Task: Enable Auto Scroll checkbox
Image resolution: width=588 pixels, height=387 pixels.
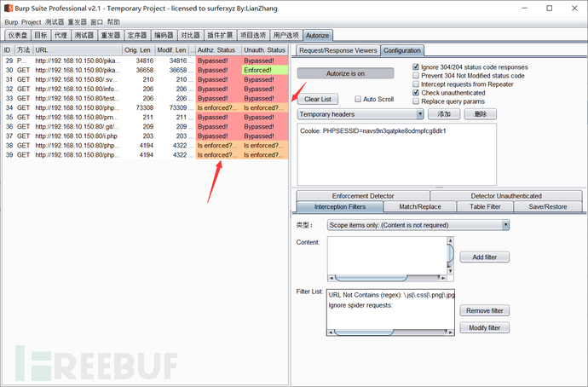Action: 358,99
